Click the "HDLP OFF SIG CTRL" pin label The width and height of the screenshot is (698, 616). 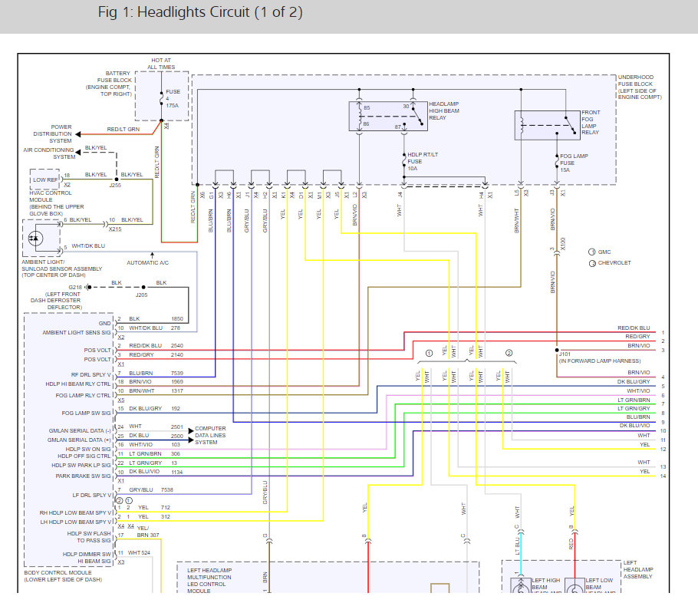pos(84,456)
